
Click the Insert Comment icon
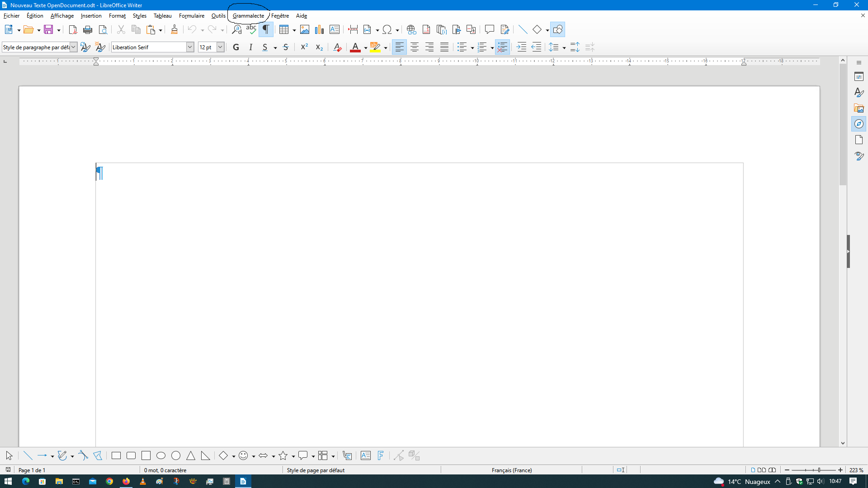point(489,30)
